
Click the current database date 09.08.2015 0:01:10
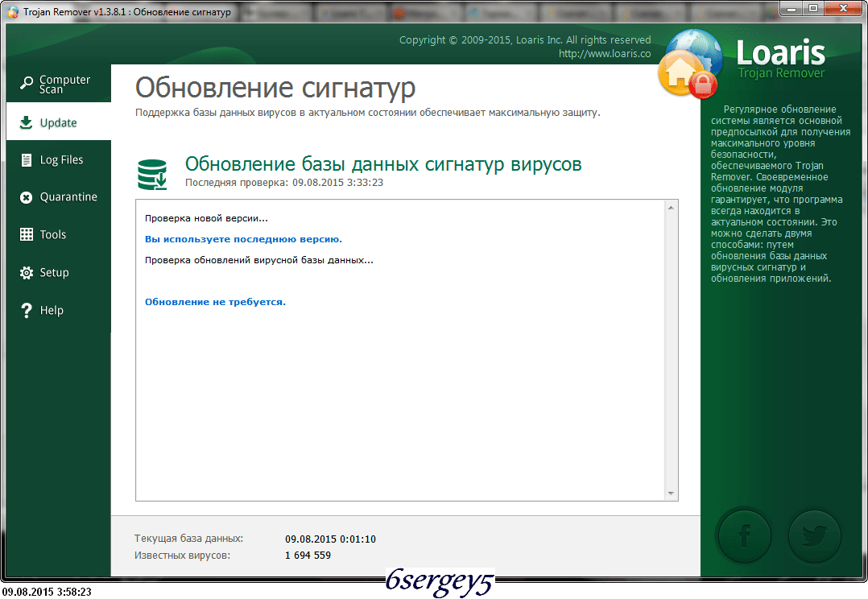coord(330,539)
